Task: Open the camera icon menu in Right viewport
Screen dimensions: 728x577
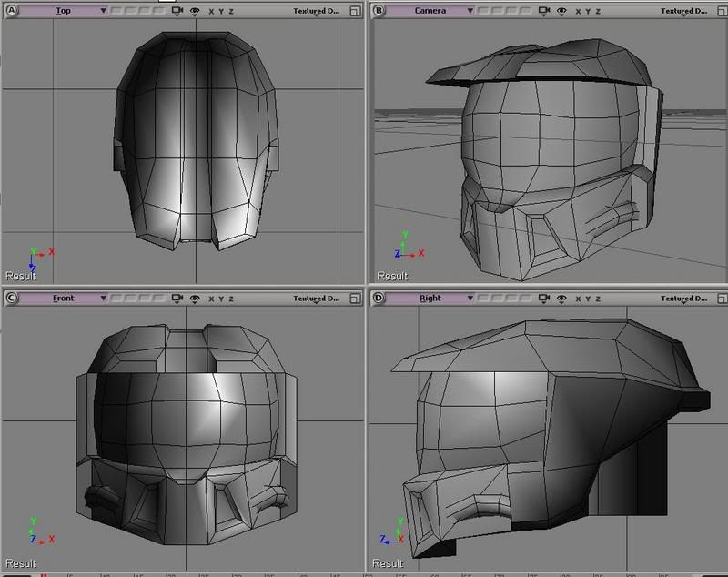Action: click(x=543, y=299)
